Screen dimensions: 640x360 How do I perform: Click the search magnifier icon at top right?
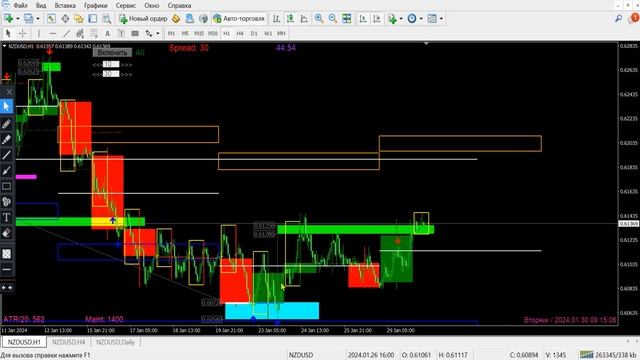point(619,18)
